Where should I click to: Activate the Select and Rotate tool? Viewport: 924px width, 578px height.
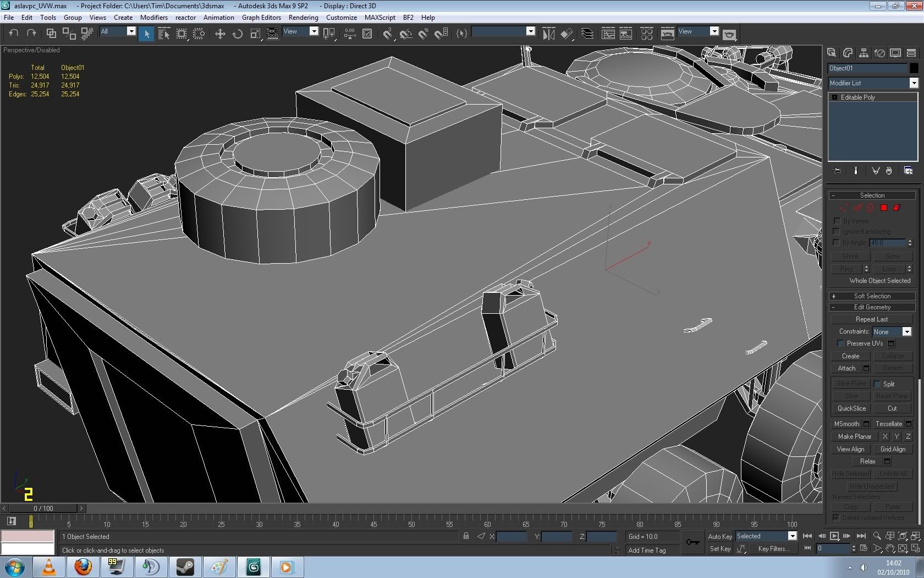tap(238, 34)
